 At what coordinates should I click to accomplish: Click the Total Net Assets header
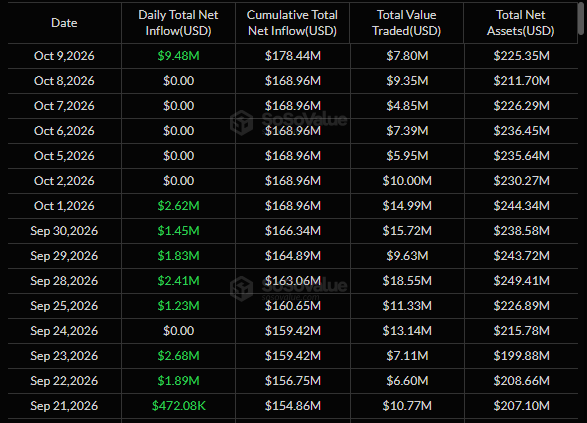click(x=521, y=23)
